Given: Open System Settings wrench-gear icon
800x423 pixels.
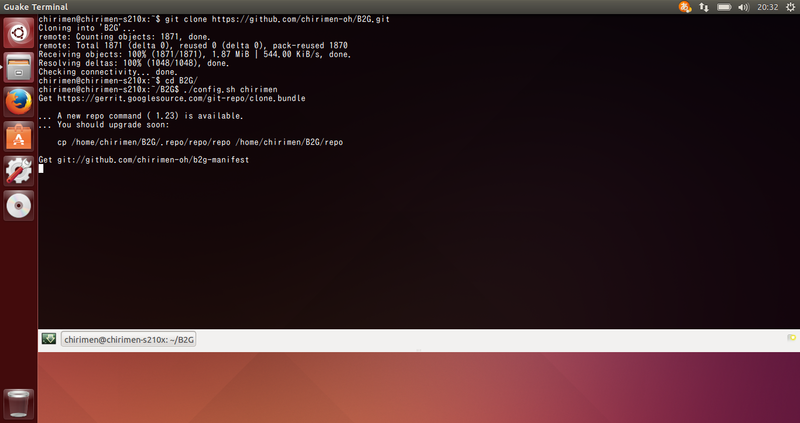Looking at the screenshot, I should coord(19,171).
